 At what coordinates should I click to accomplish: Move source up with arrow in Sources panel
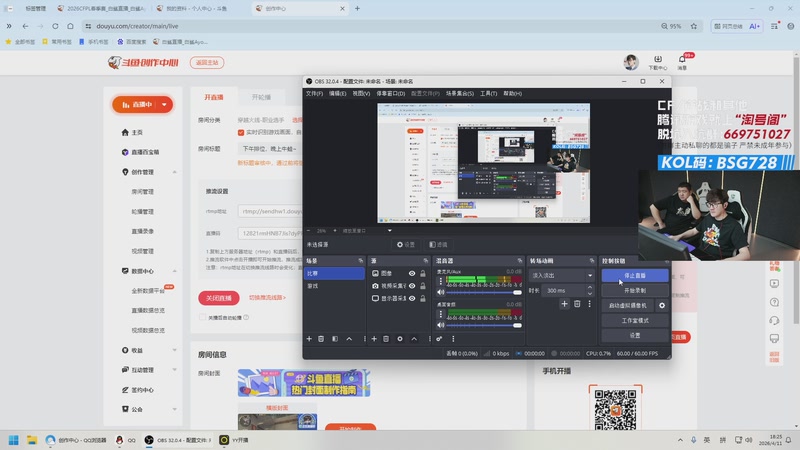[x=414, y=339]
